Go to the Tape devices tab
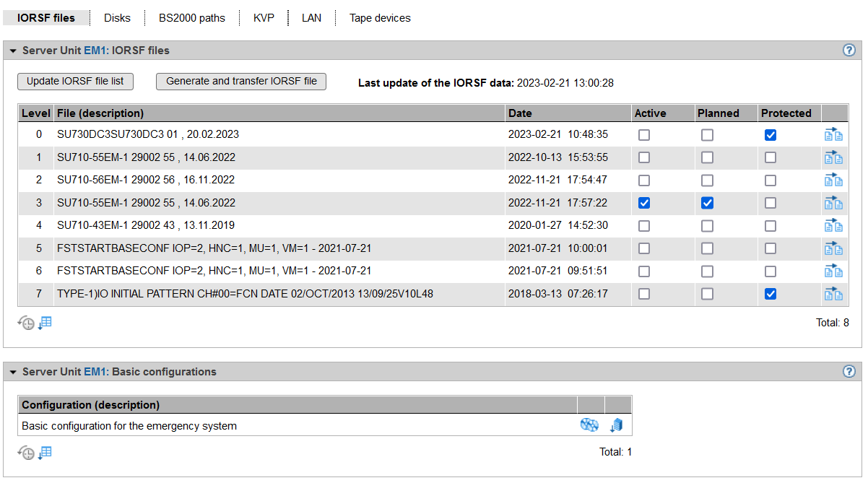 coord(380,18)
